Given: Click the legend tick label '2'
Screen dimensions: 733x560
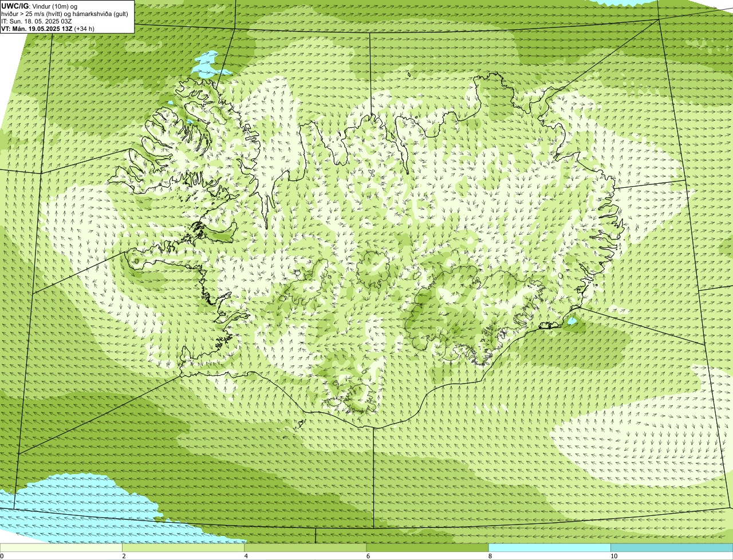Looking at the screenshot, I should tap(124, 556).
